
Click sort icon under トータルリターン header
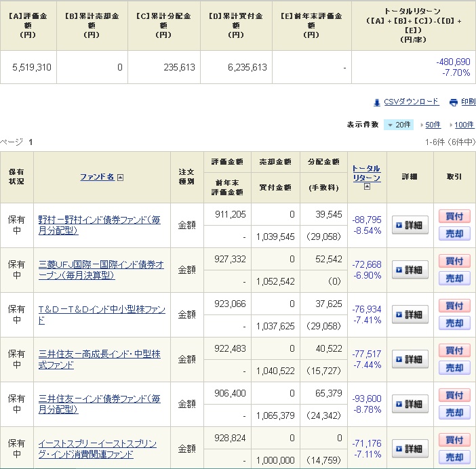point(366,187)
